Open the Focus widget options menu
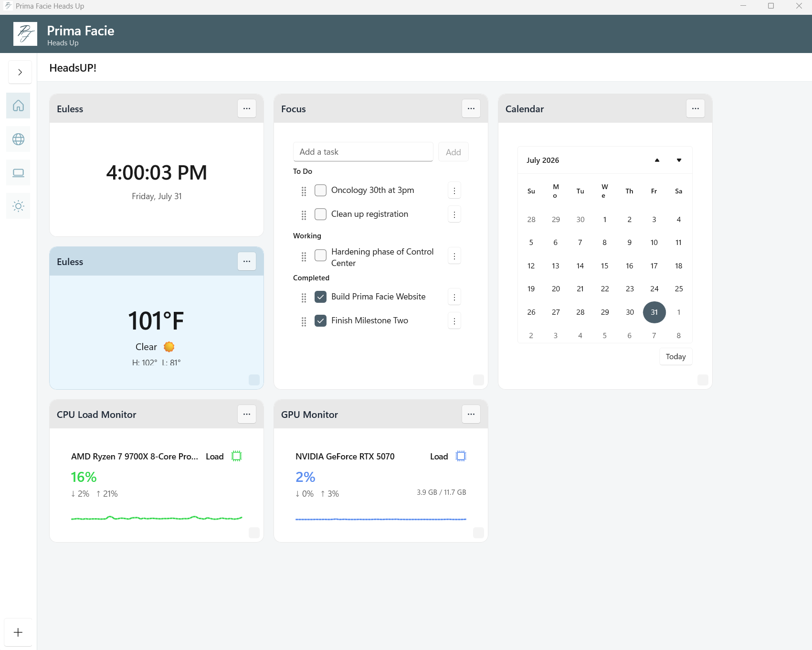Image resolution: width=812 pixels, height=650 pixels. point(471,108)
